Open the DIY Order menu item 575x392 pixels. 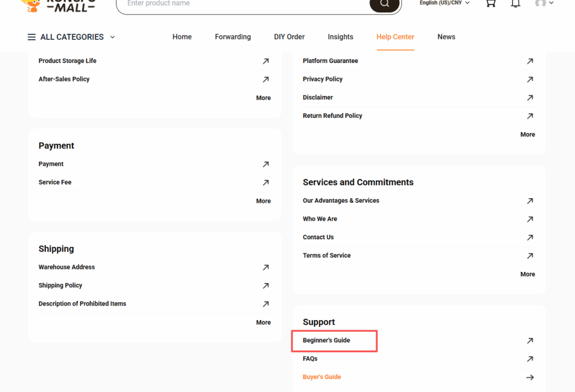(289, 37)
